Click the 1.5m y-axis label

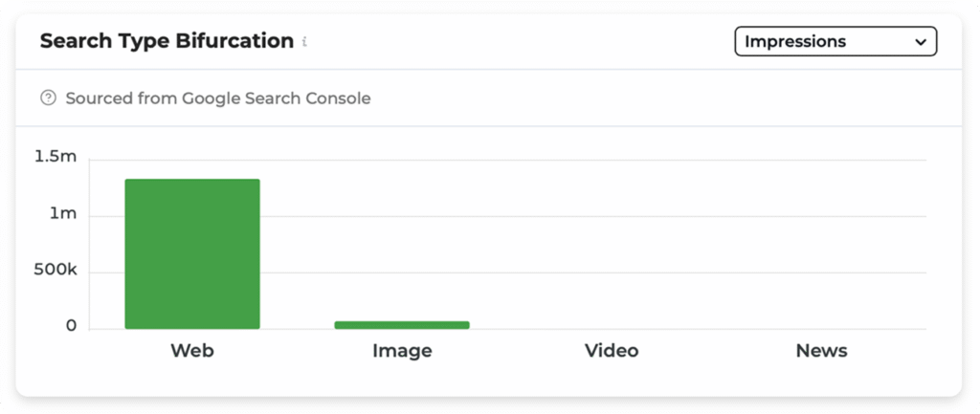pos(55,157)
